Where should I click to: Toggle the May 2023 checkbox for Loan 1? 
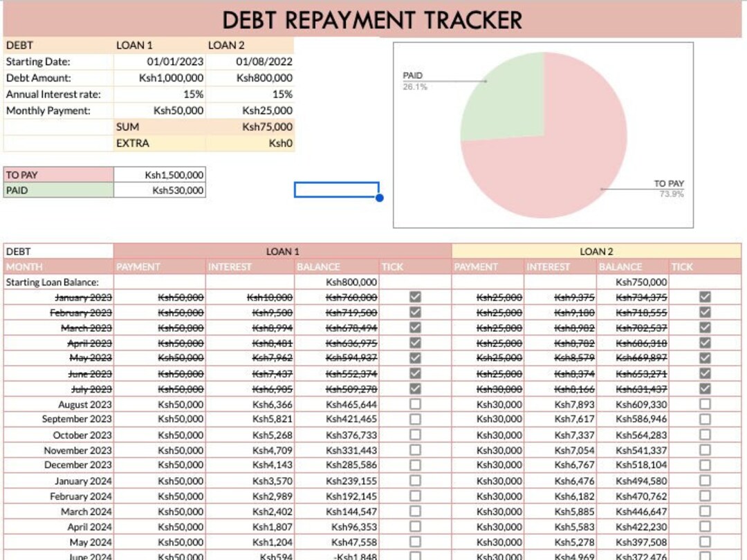pyautogui.click(x=414, y=358)
